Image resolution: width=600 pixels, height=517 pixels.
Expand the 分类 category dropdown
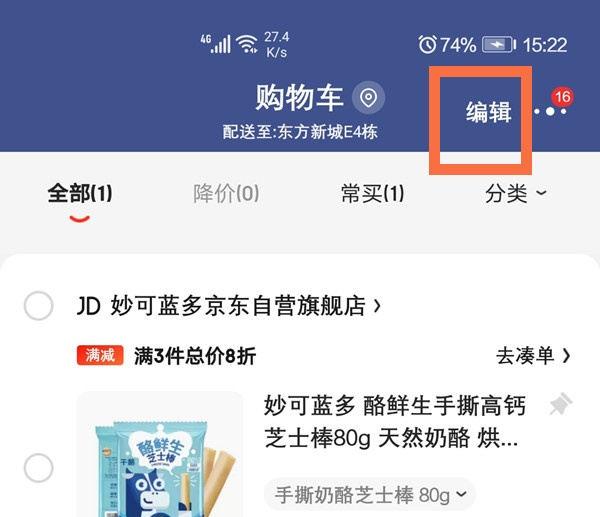tap(515, 193)
